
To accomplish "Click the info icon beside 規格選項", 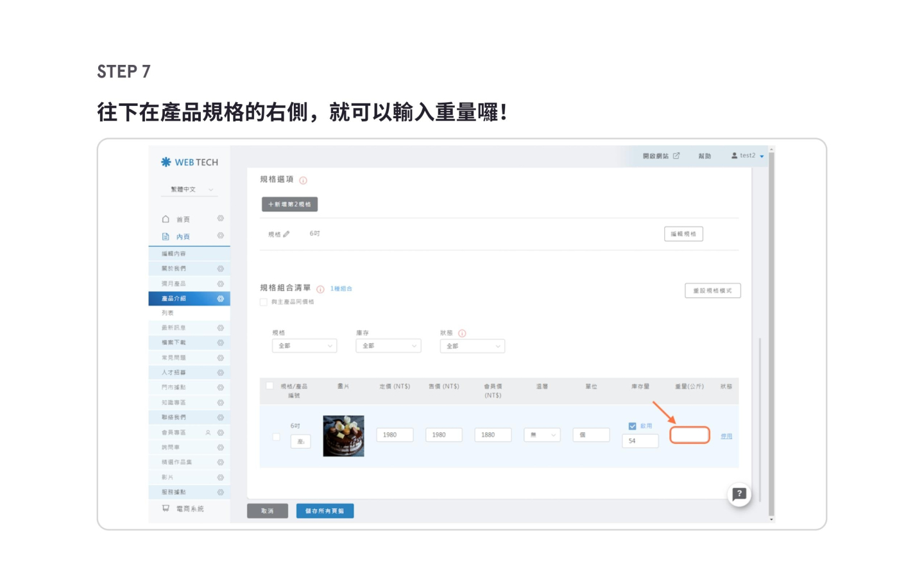I will point(304,180).
